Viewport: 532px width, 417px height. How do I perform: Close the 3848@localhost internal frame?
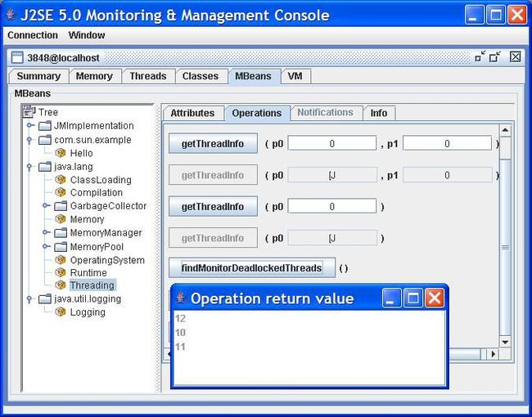[516, 56]
